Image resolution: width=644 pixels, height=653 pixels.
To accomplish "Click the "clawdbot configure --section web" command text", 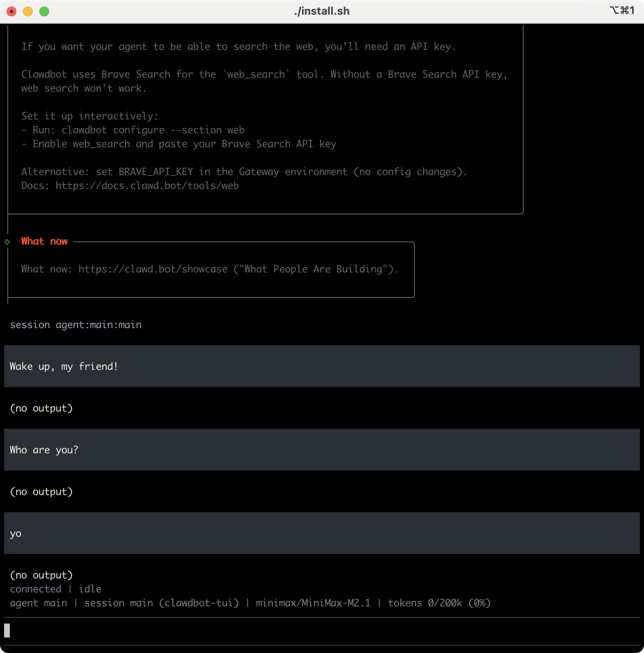I will (153, 130).
